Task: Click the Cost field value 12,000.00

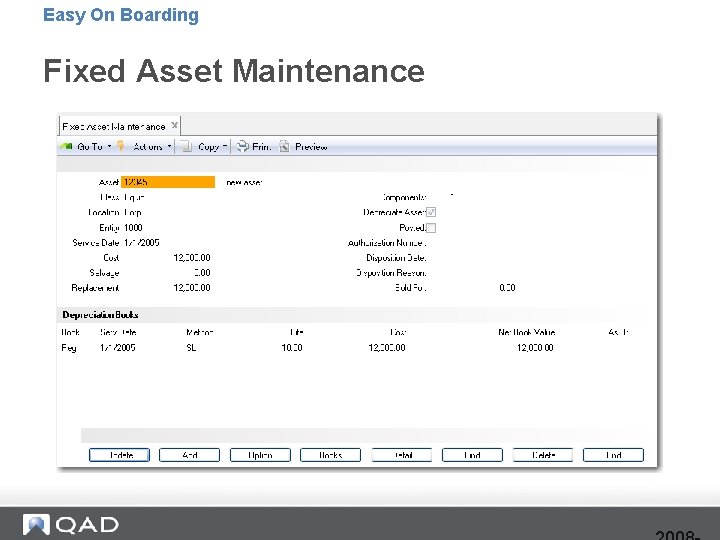Action: [192, 258]
